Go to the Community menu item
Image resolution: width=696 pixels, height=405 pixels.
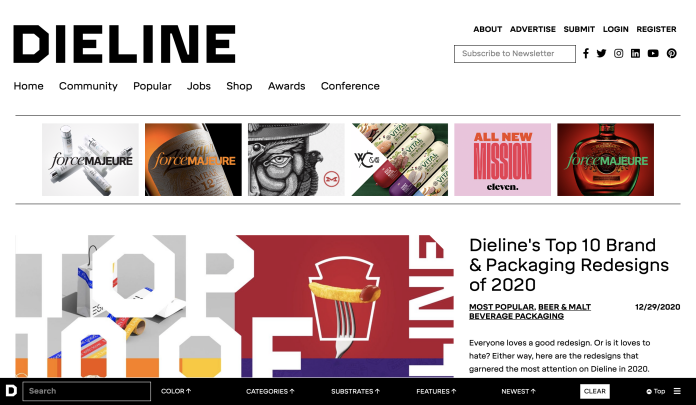click(x=88, y=86)
